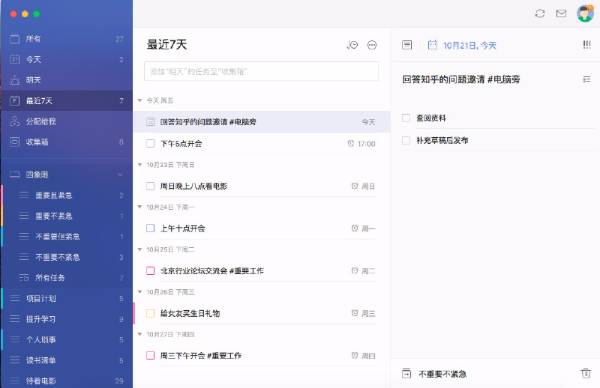Open the priority exclamation marks icon
Screen dimensions: 600x388
(x=586, y=45)
